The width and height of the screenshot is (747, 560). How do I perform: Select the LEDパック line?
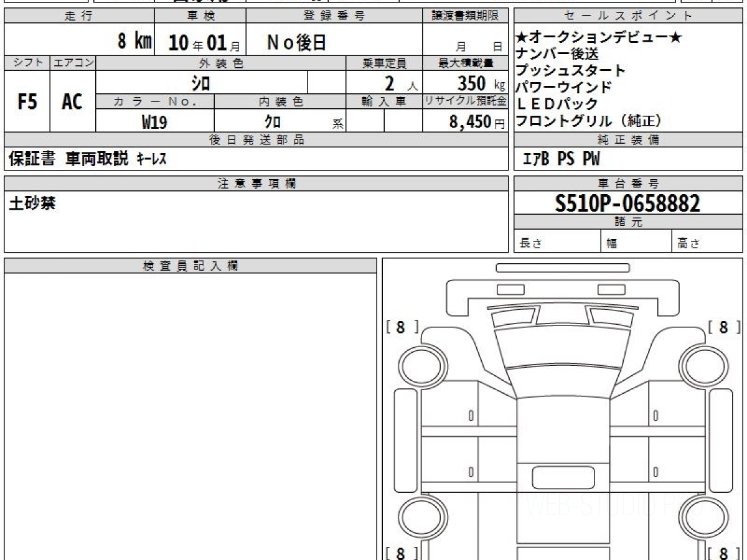(557, 104)
